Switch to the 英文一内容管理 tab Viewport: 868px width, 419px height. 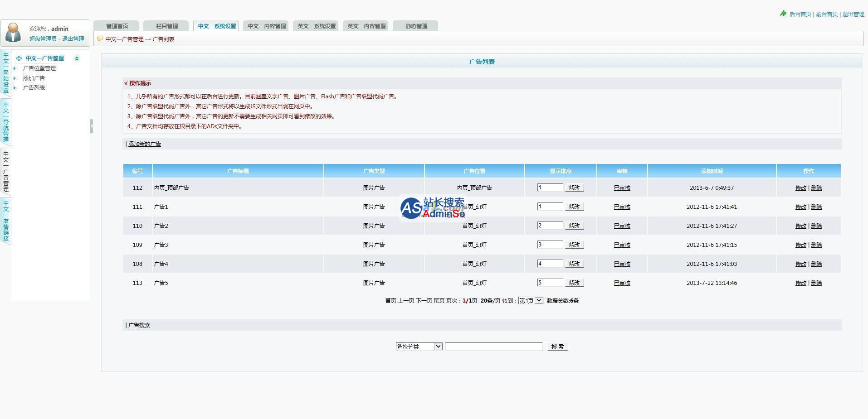366,26
